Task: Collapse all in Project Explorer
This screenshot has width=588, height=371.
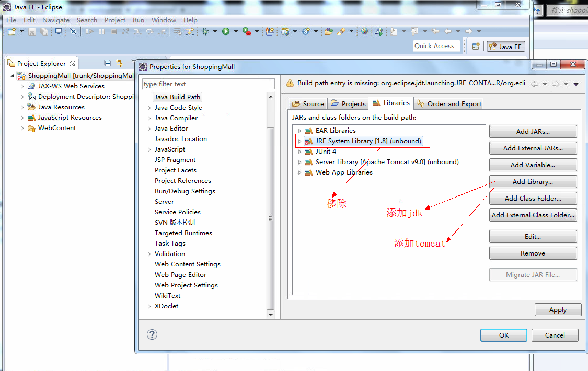Action: 108,63
